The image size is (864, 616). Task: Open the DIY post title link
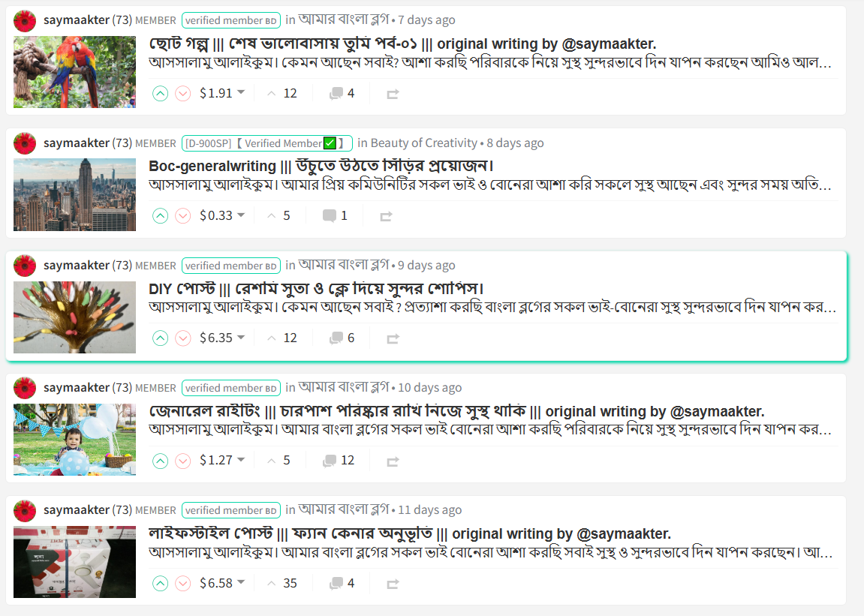tap(316, 289)
